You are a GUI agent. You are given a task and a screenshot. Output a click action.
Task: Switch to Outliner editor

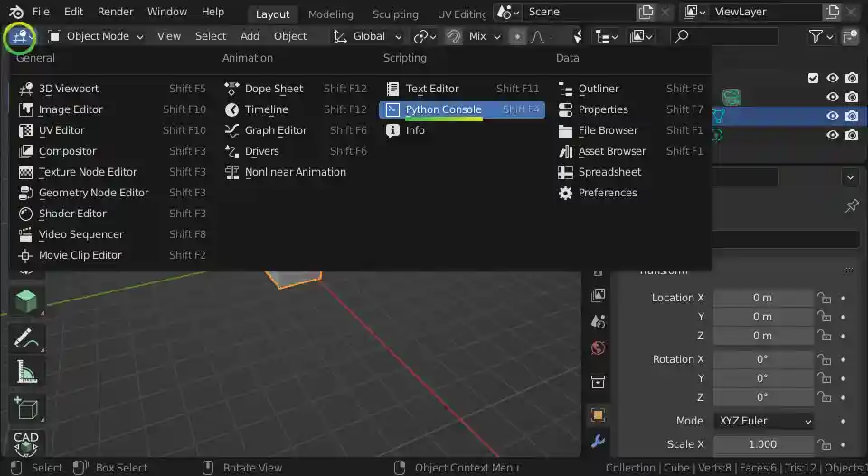pyautogui.click(x=630, y=89)
